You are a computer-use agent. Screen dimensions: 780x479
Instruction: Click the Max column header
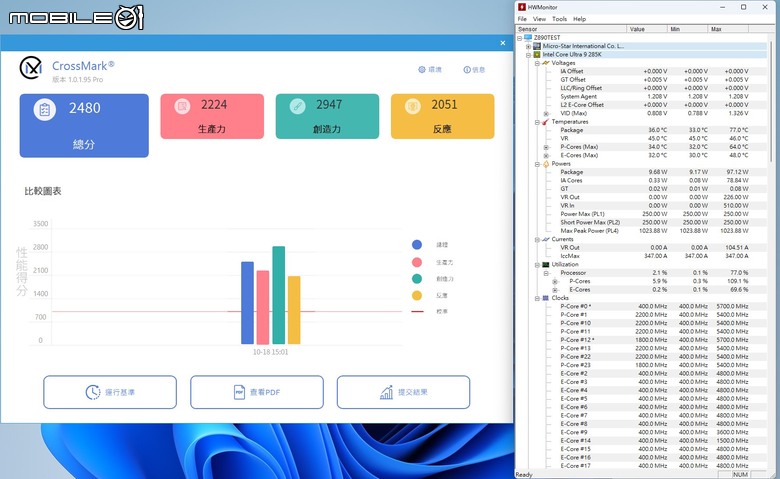click(728, 29)
